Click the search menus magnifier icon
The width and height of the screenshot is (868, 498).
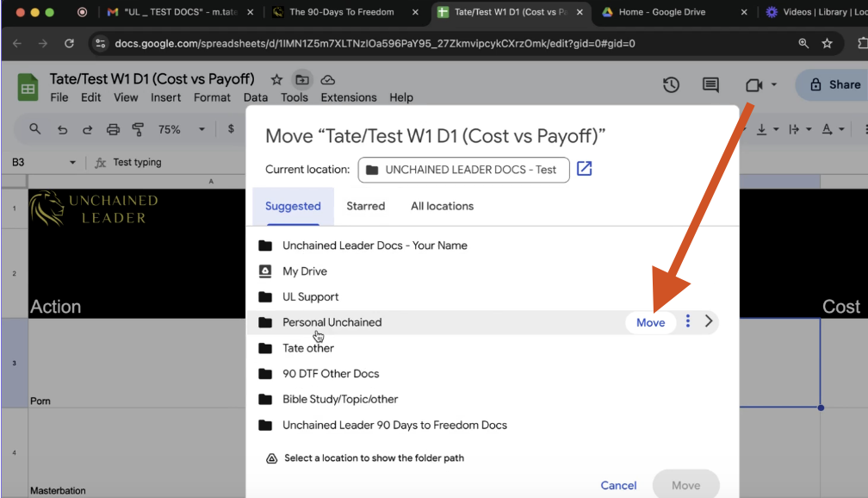pyautogui.click(x=34, y=129)
